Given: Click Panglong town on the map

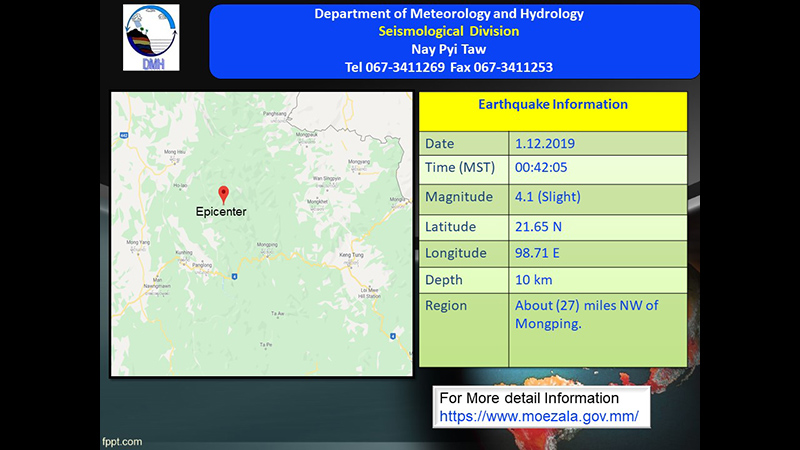Looking at the screenshot, I should coord(202,267).
